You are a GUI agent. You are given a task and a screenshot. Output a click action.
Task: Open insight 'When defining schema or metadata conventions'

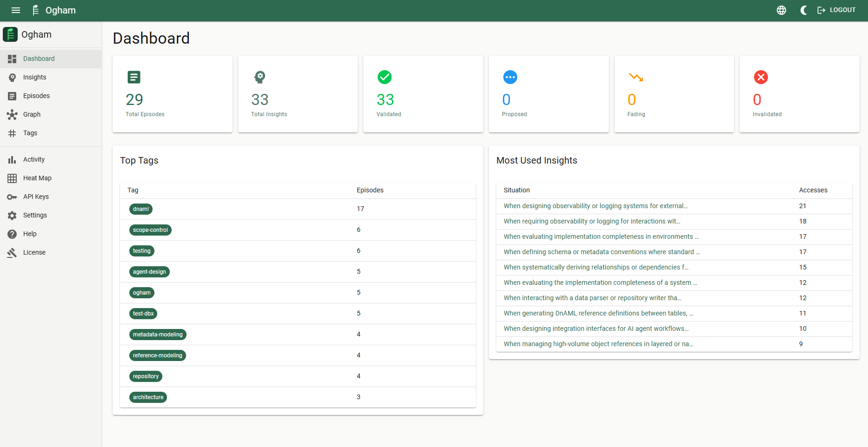click(x=601, y=252)
